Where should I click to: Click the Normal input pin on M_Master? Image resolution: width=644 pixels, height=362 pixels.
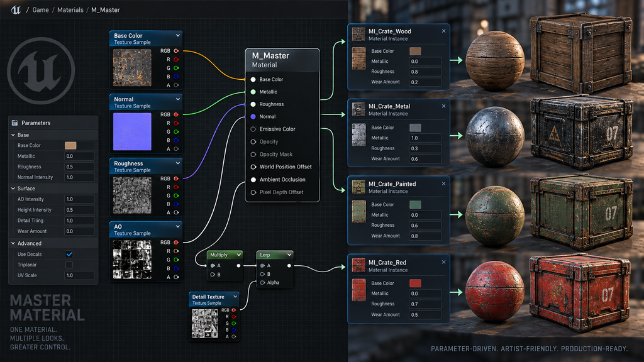(x=253, y=116)
